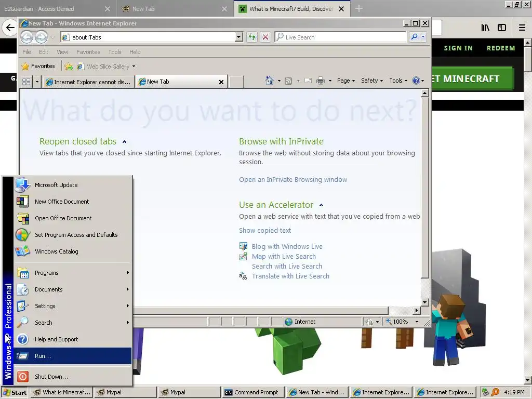Click Blog with Windows Live
The image size is (532, 399).
(x=287, y=247)
